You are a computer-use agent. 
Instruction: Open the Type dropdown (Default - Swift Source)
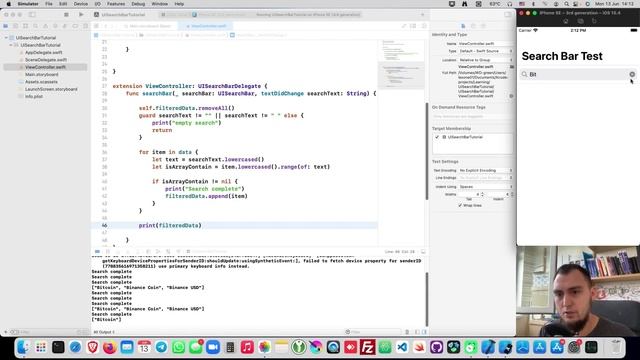pyautogui.click(x=486, y=51)
